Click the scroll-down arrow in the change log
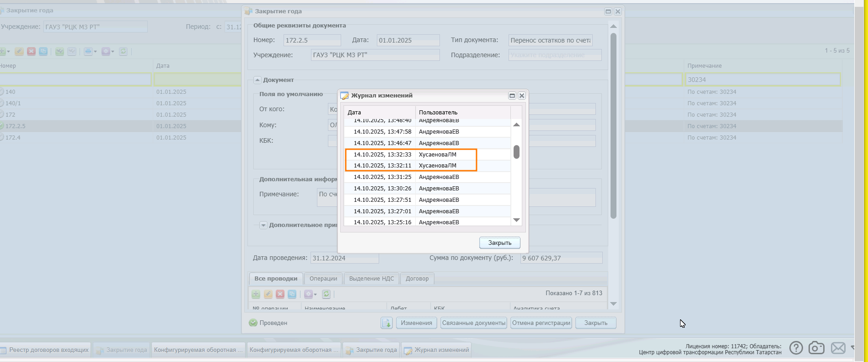868x362 pixels. [x=516, y=220]
